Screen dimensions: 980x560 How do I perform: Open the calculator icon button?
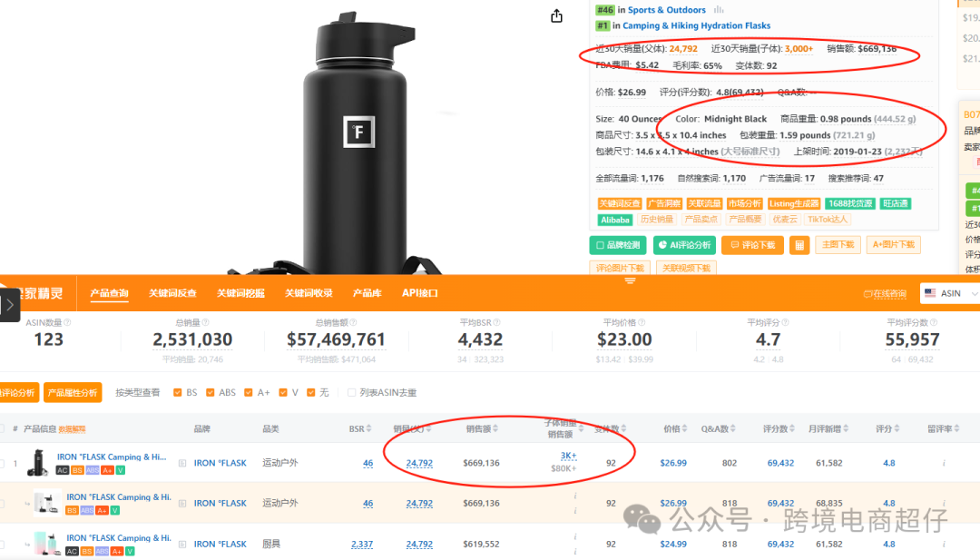[799, 245]
